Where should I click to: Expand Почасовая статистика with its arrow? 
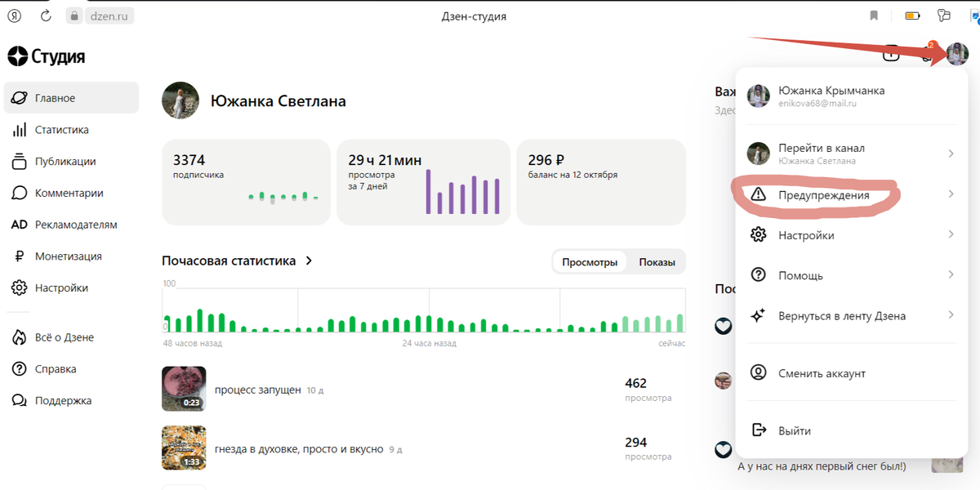pos(309,261)
